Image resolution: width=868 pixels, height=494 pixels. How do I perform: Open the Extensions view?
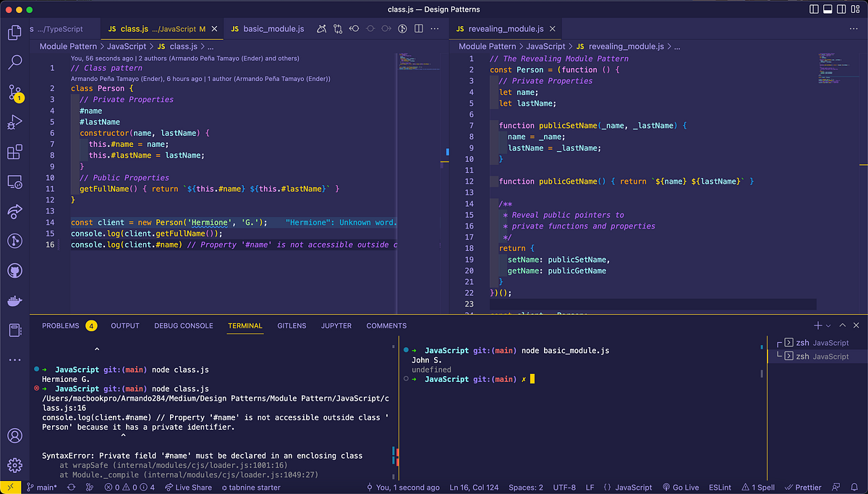point(14,152)
